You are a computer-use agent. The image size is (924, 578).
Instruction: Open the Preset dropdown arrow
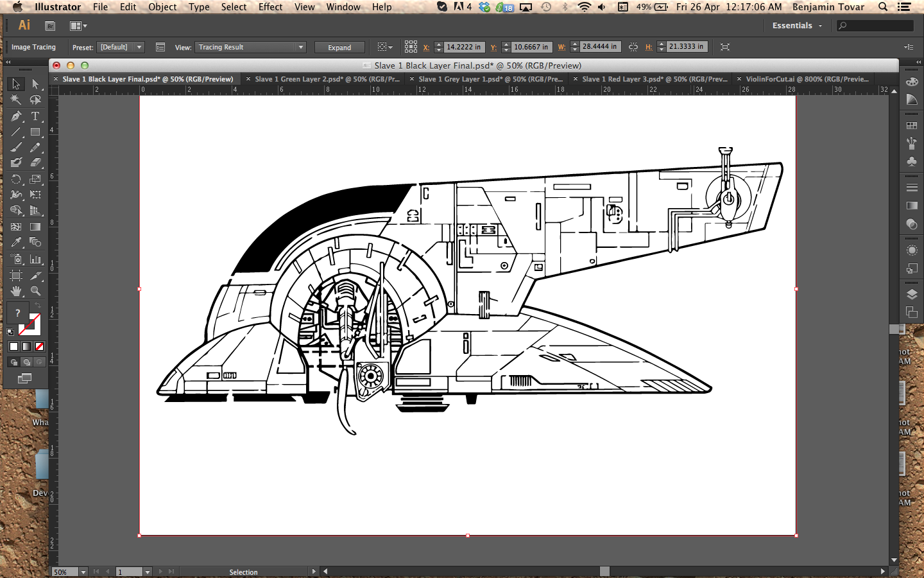(x=139, y=47)
